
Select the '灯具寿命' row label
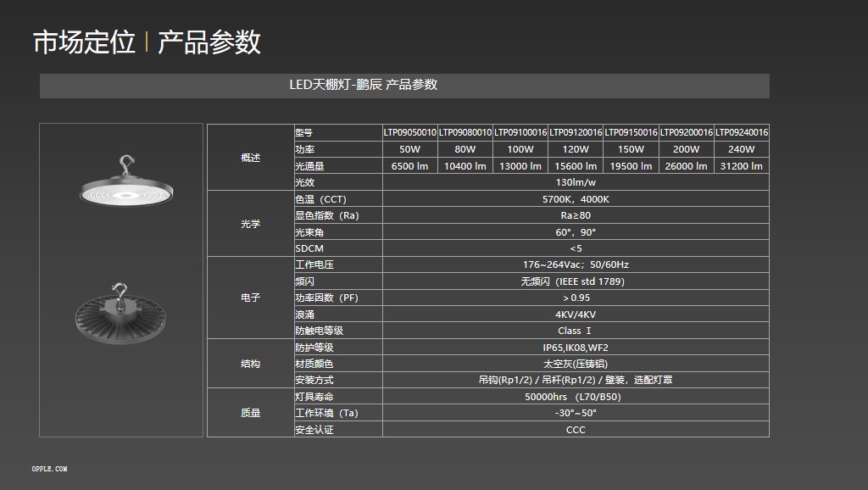[314, 397]
